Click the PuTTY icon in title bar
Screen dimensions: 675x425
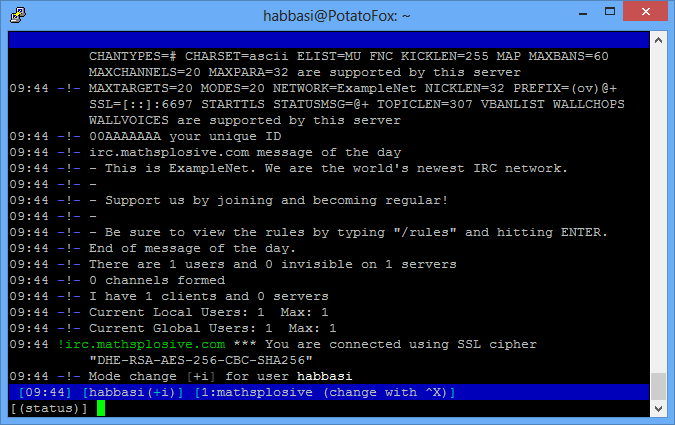tap(18, 15)
